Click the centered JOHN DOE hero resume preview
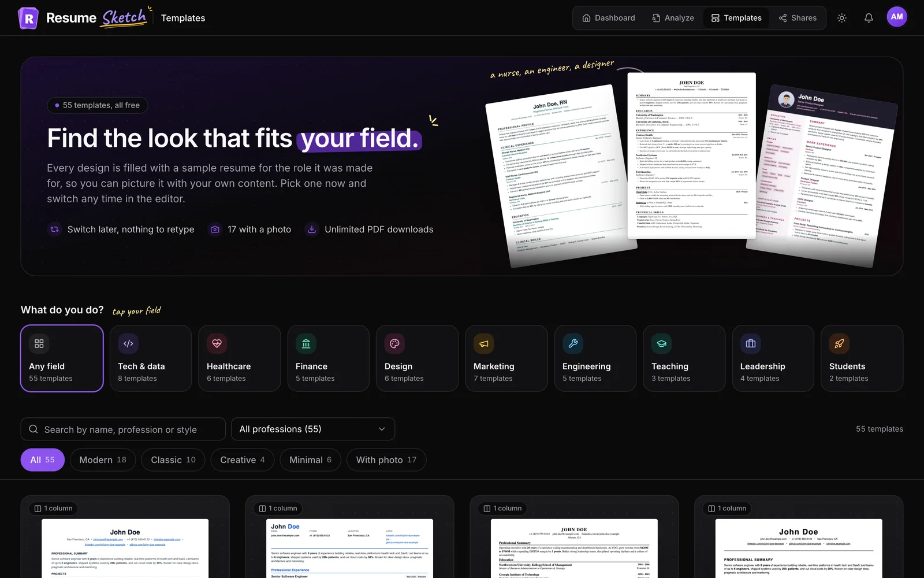Screen dimensions: 924x578 691,155
